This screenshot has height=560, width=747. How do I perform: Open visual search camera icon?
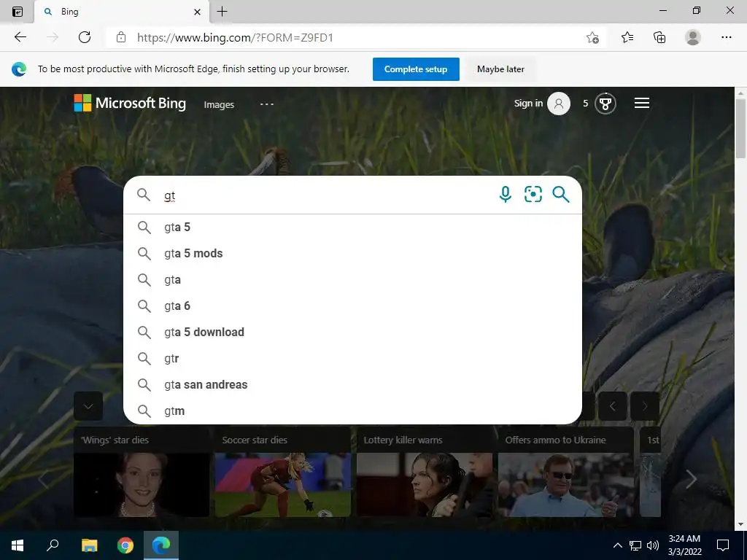[x=533, y=194]
